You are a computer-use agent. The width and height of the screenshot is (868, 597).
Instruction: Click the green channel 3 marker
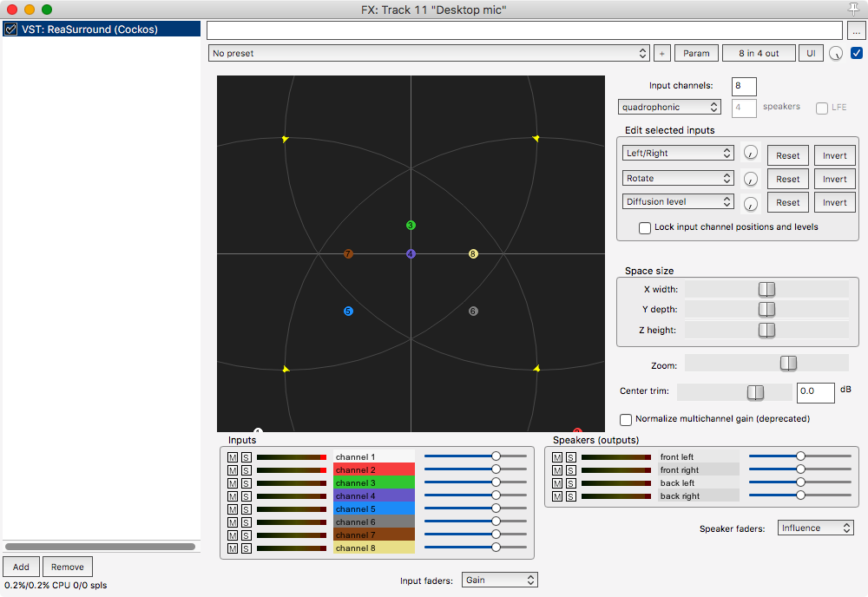click(411, 226)
